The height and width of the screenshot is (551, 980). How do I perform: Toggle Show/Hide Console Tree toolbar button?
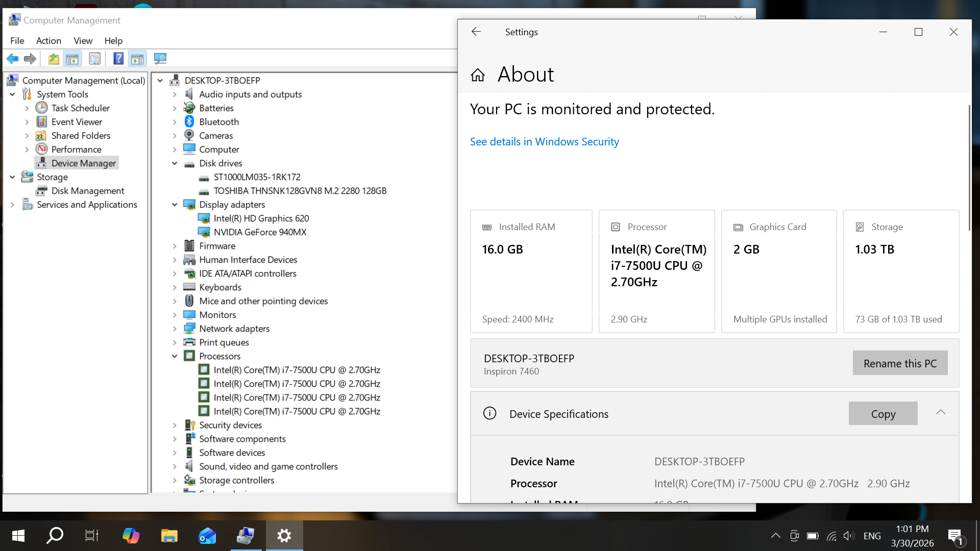72,59
